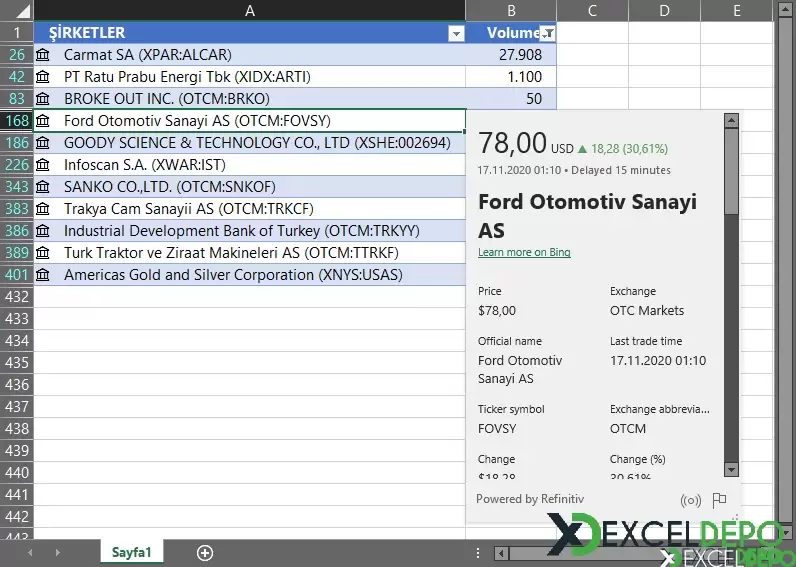796x567 pixels.
Task: Switch to the Sayfa1 sheet tab
Action: point(131,552)
